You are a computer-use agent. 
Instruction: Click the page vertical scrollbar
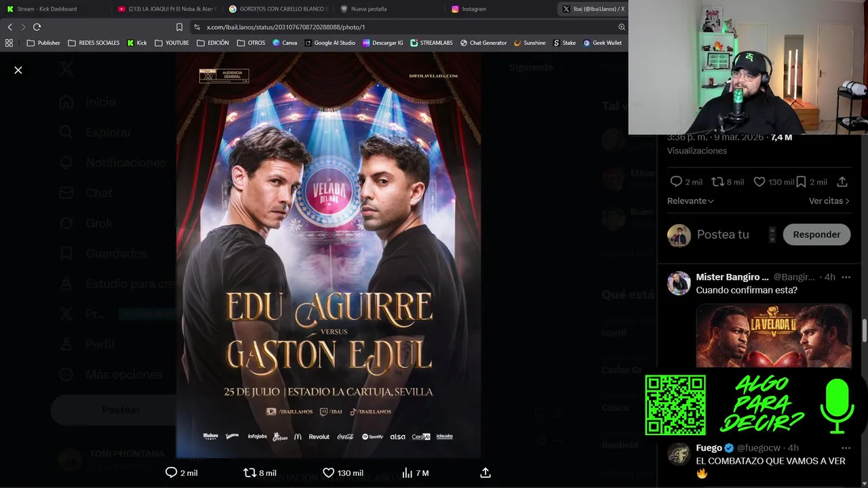(x=864, y=331)
